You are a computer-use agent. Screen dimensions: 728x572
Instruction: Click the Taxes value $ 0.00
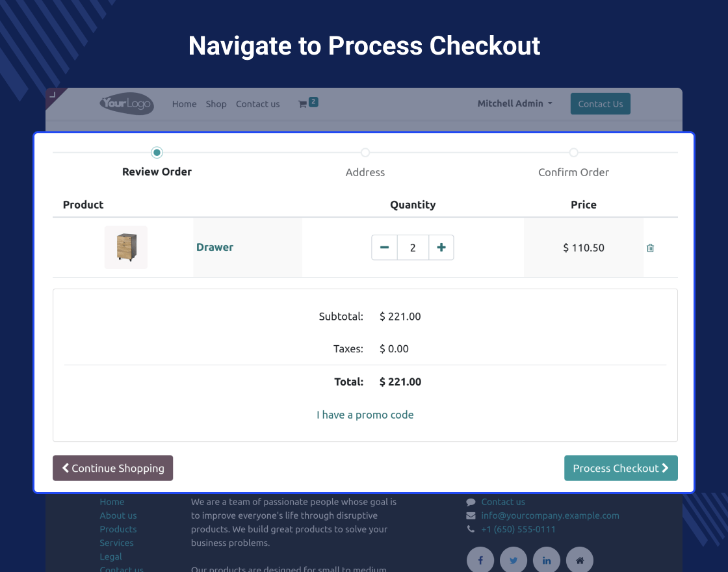pyautogui.click(x=394, y=348)
